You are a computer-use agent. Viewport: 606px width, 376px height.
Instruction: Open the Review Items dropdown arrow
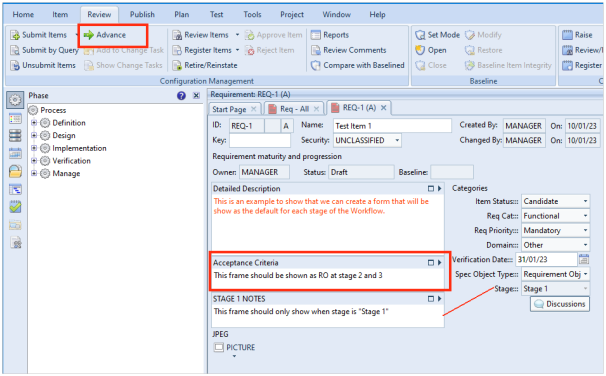[237, 35]
